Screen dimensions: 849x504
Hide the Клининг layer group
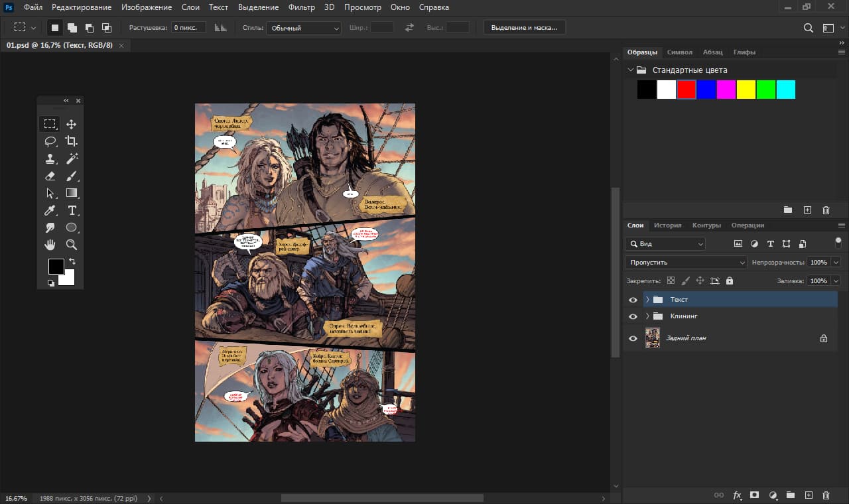633,316
